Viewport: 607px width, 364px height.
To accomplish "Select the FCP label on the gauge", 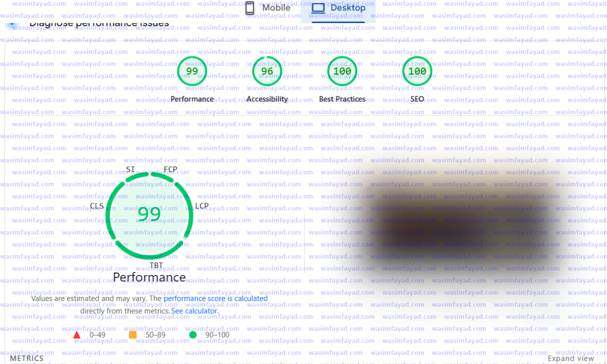I will [171, 169].
